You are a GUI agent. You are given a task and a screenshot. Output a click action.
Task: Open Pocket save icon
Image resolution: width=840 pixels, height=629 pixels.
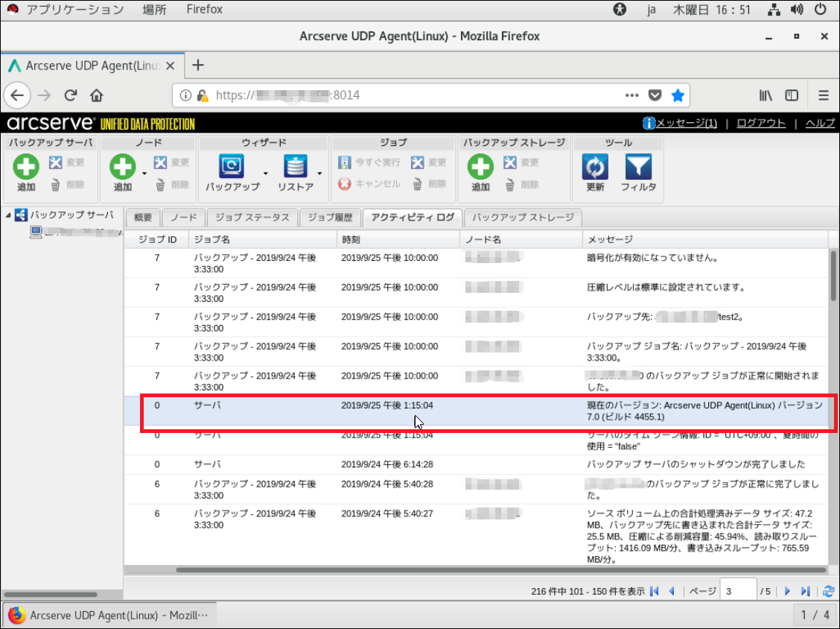click(655, 95)
